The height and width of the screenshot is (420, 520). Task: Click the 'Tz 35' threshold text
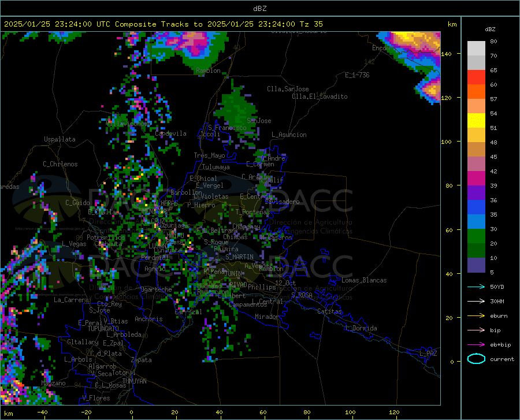point(311,24)
